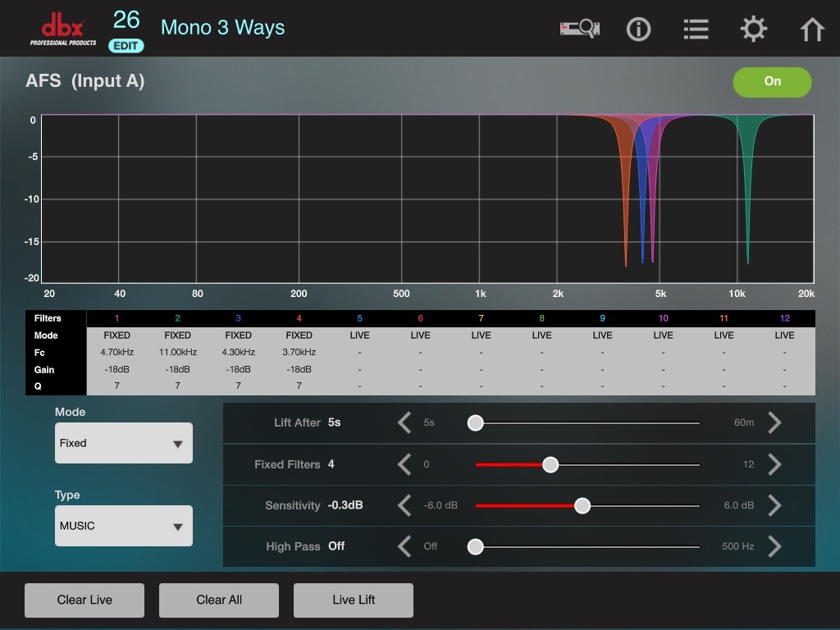Screen dimensions: 840x630
Task: Open the device search icon
Action: click(x=581, y=29)
